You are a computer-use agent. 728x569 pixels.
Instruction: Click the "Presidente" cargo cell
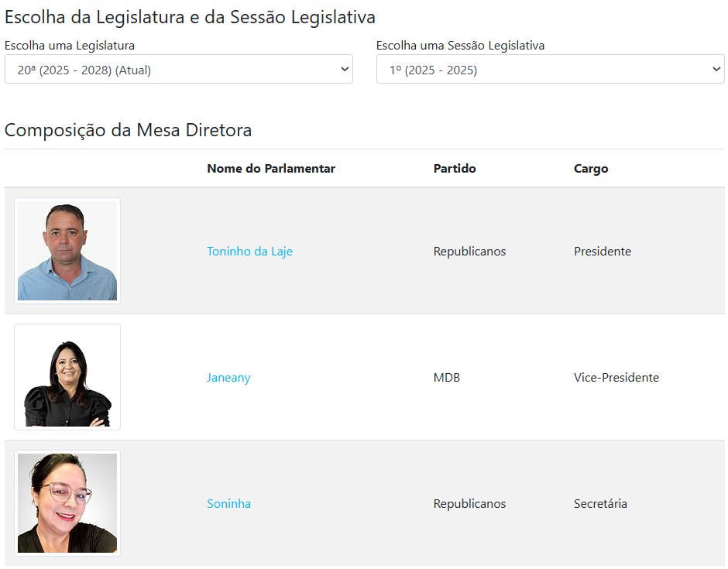[603, 252]
